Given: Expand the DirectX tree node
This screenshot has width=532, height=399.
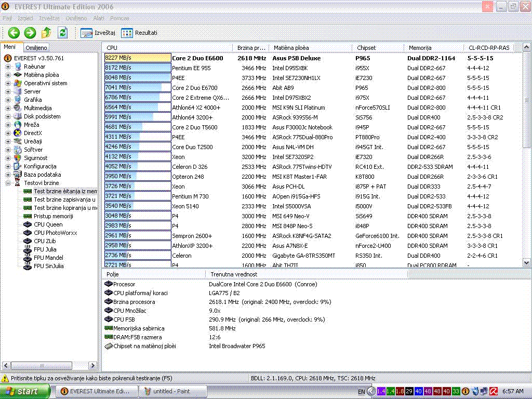Looking at the screenshot, I should [8, 133].
